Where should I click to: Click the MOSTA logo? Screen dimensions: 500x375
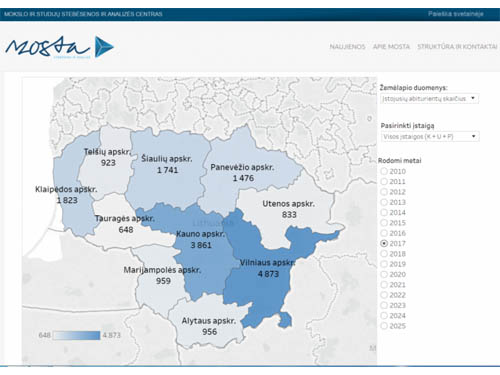[x=60, y=47]
